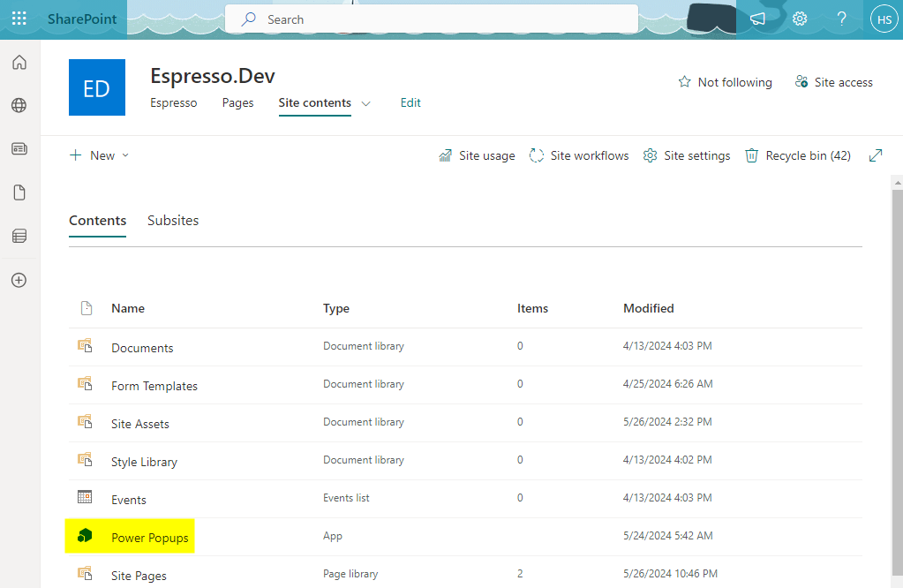Expand the Site contents chevron
This screenshot has height=588, width=903.
366,103
